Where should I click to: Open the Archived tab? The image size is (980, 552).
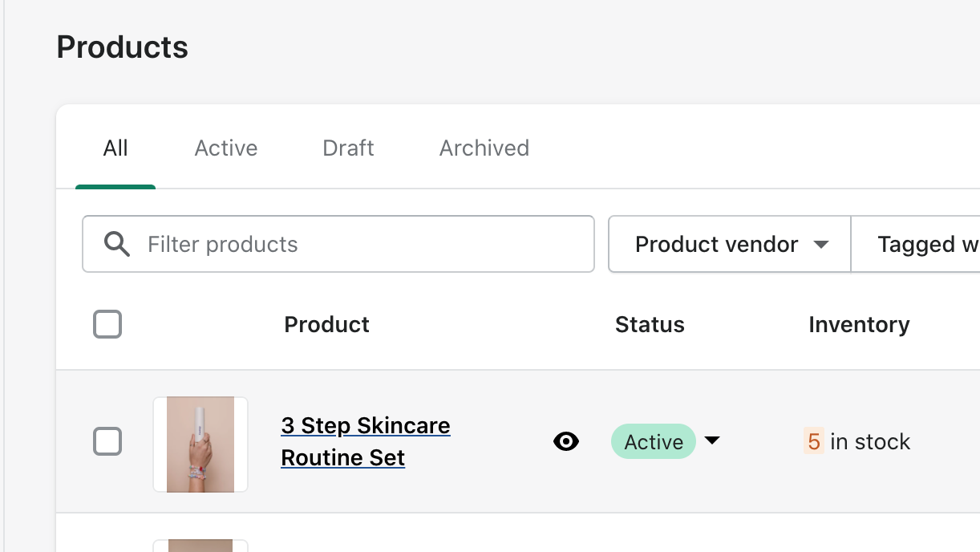click(x=484, y=148)
